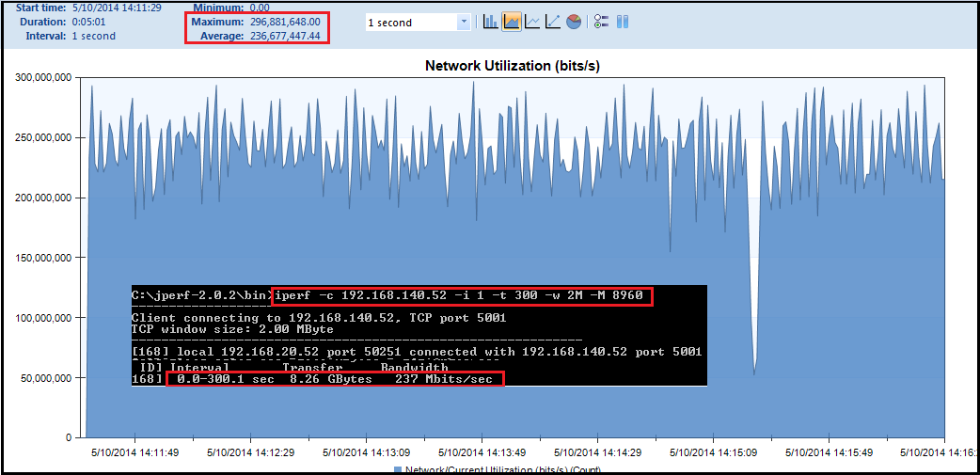Choose the point-to-point line chart icon
Screen dimensions: 980x475
[553, 22]
